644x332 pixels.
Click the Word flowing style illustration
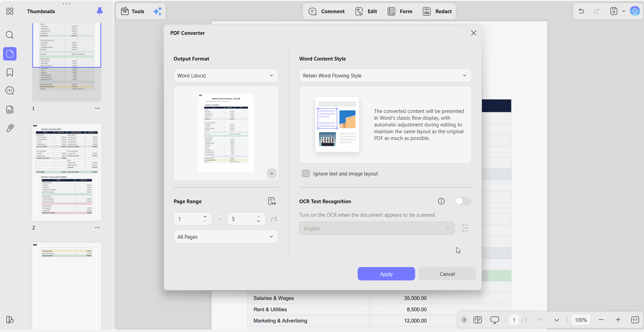(337, 124)
